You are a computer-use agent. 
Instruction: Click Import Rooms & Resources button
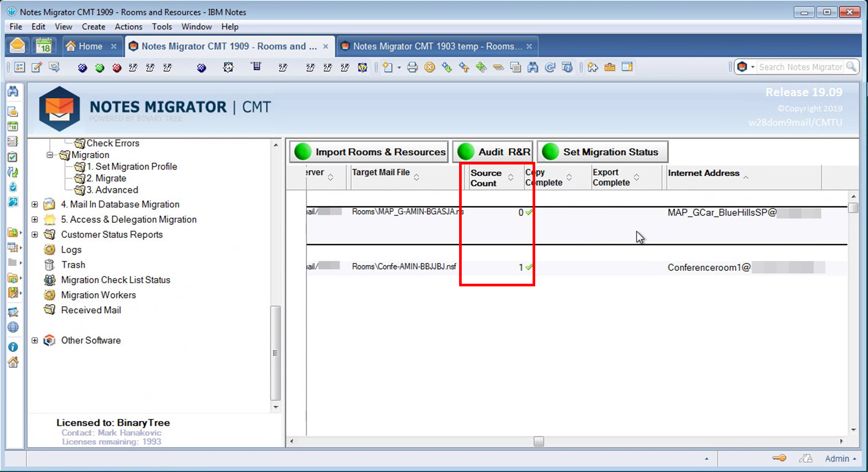(369, 152)
